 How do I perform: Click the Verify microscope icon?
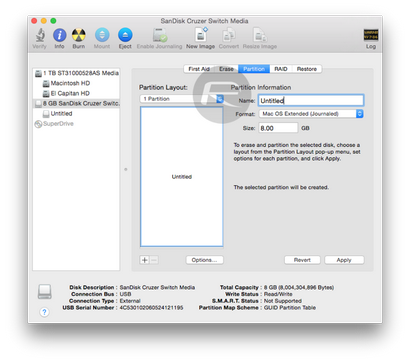tap(40, 35)
